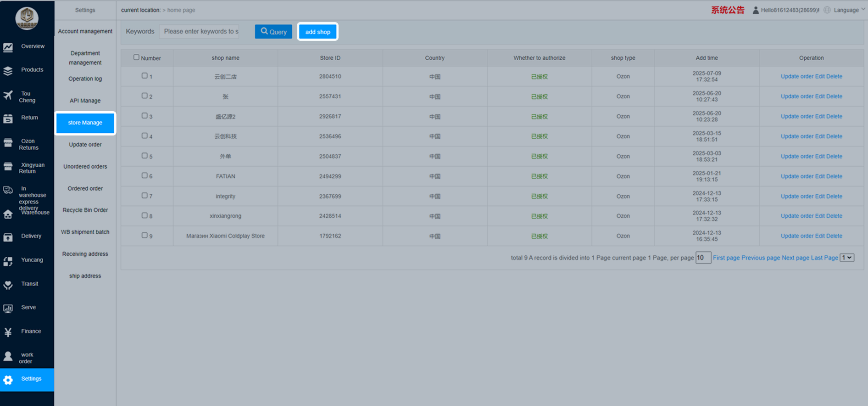Check the box for row 2

145,96
